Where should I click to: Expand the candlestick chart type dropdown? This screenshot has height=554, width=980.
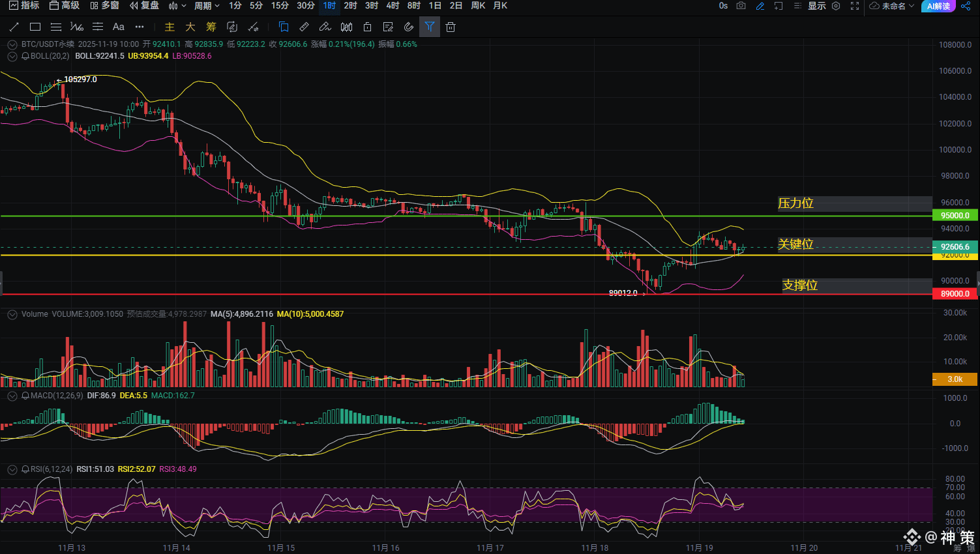click(x=177, y=6)
